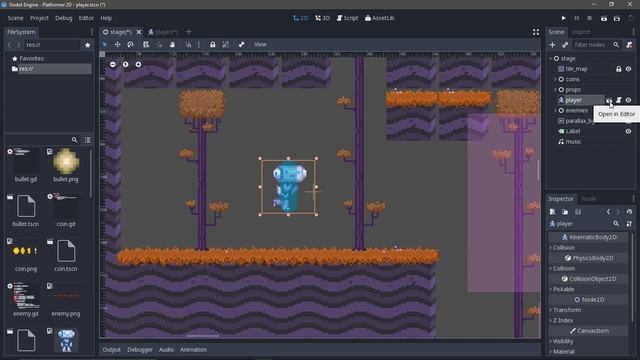Open the skeleton bone options tool
Screen dimensions: 640x360
pyautogui.click(x=242, y=44)
